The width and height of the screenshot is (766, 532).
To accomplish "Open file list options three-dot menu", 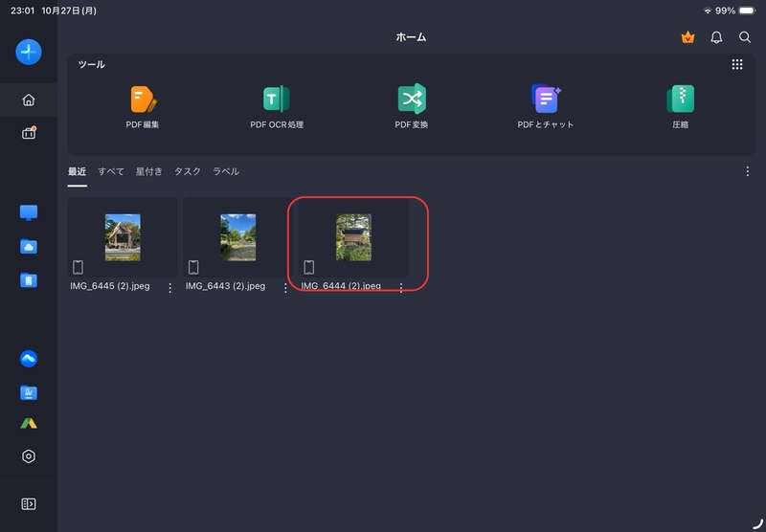I will point(747,171).
